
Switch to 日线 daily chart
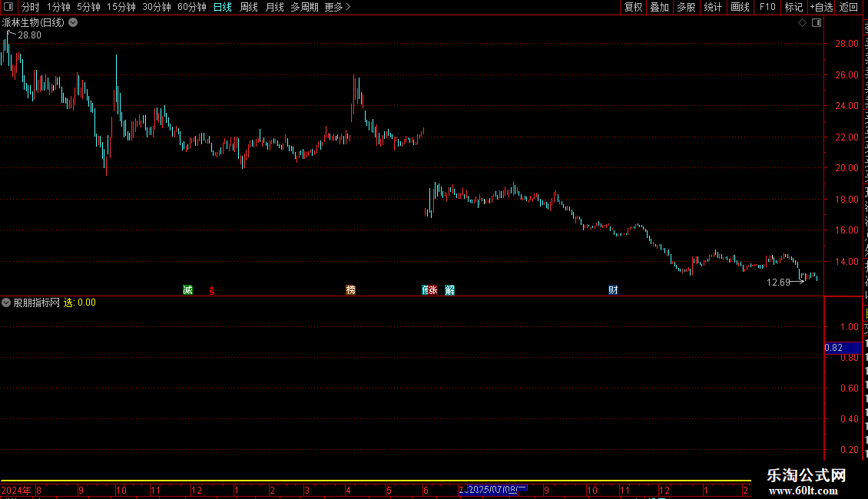(223, 7)
